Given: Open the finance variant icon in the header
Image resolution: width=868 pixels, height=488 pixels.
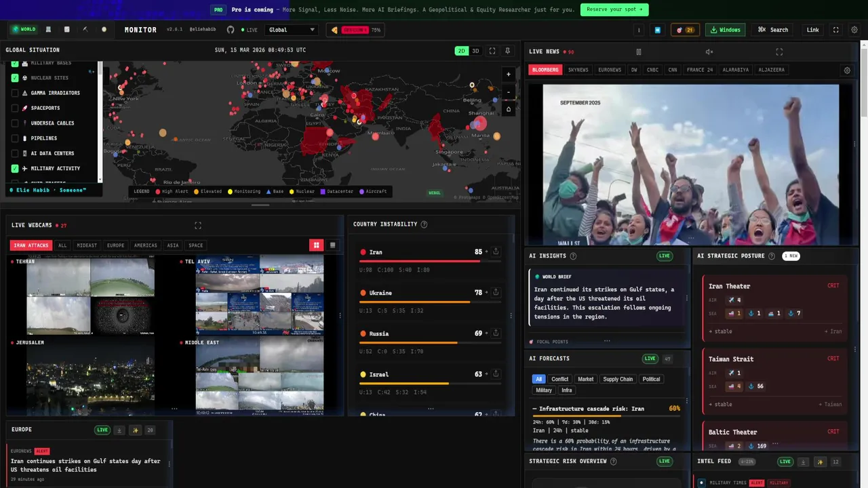Looking at the screenshot, I should click(66, 30).
